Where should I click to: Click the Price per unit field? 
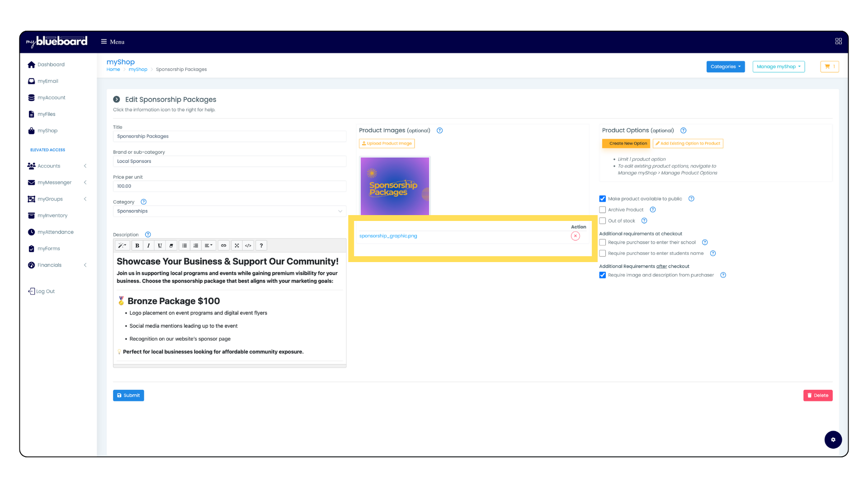[229, 186]
